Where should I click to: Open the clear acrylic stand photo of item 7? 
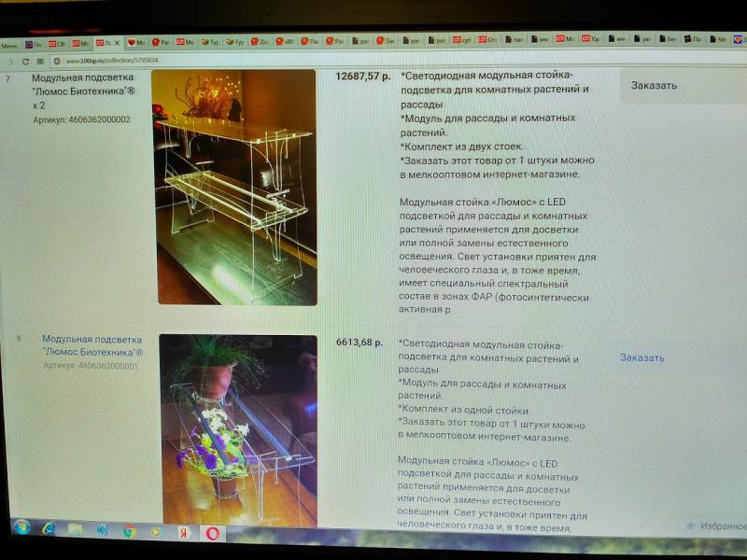(234, 187)
